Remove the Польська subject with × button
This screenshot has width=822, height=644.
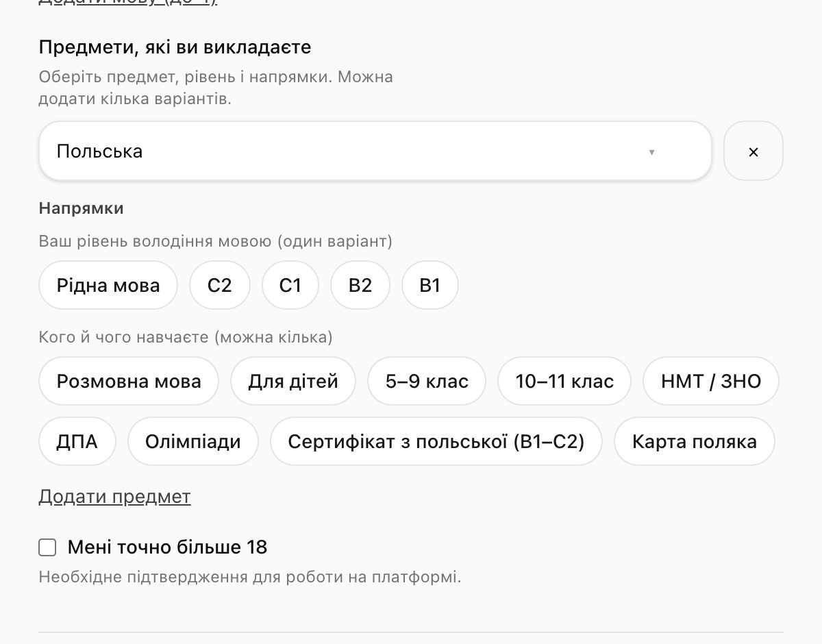pos(754,151)
